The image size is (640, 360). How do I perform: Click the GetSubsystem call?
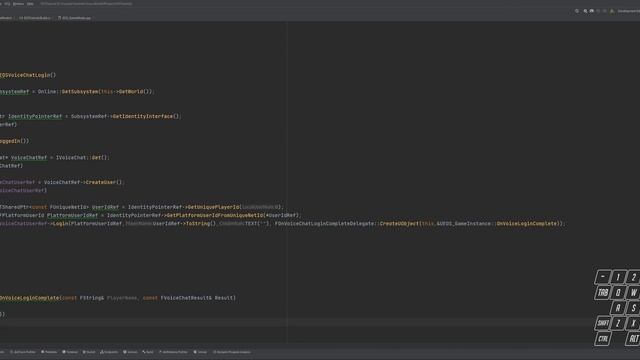[80, 91]
